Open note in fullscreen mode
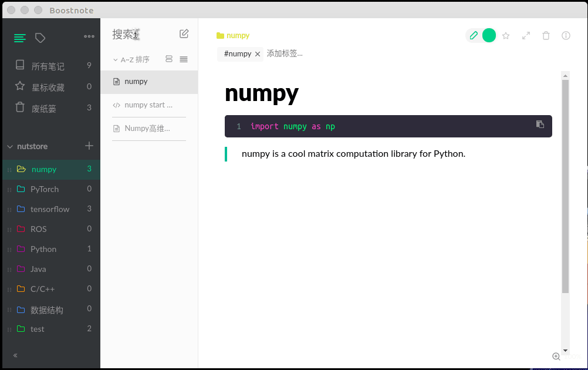The height and width of the screenshot is (370, 588). (526, 36)
